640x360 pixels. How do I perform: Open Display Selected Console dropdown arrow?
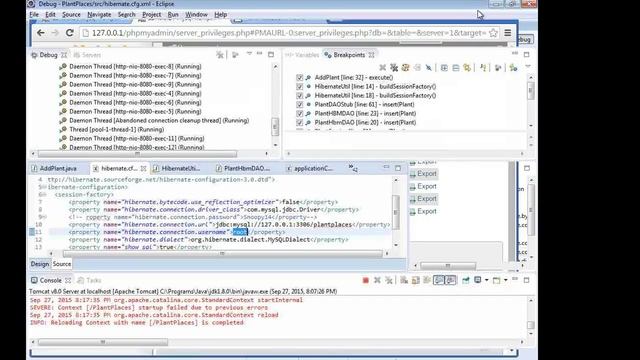(x=487, y=280)
